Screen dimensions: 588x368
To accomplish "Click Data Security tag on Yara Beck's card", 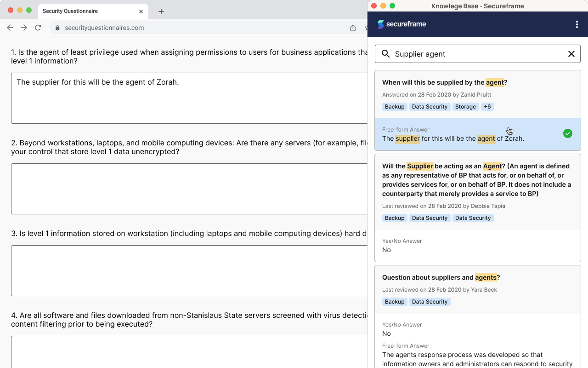I will click(430, 302).
